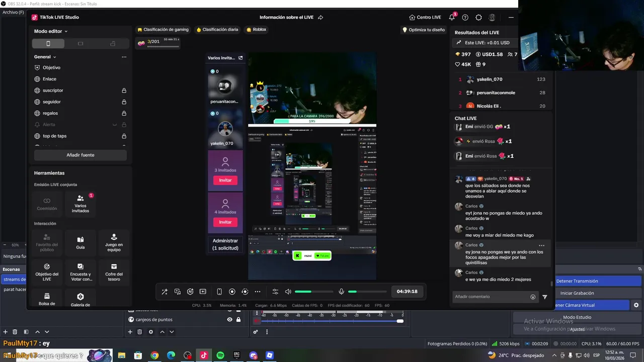Screen dimensions: 644x362
Task: Toggle lock on top de taps source
Action: click(124, 136)
